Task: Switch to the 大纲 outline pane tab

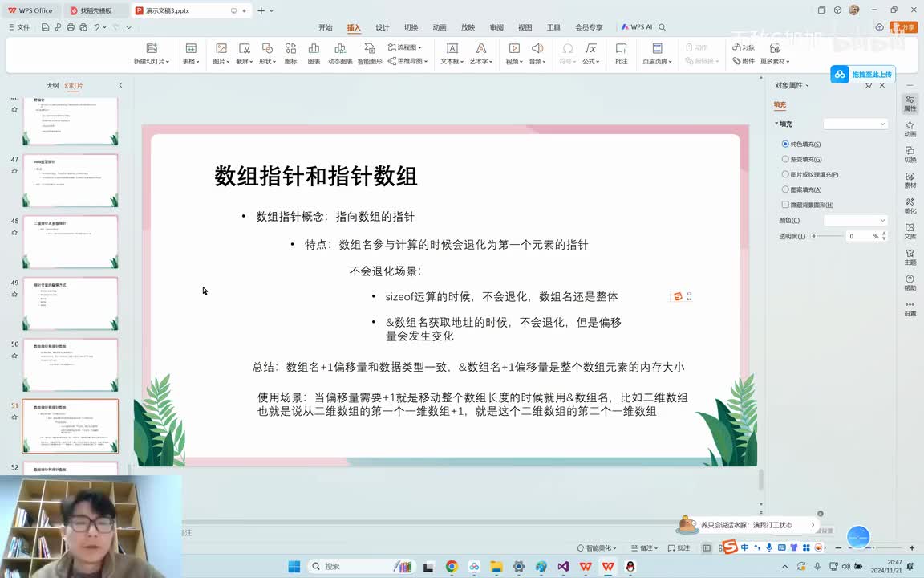Action: point(52,86)
